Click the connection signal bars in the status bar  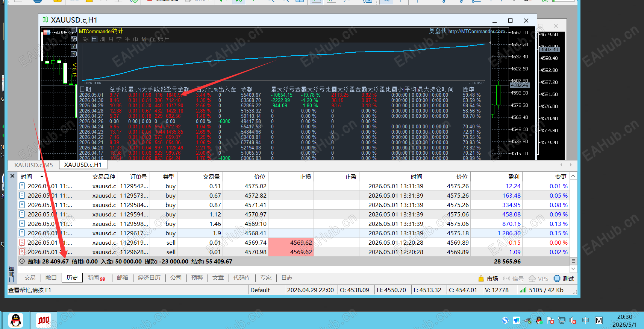(523, 290)
